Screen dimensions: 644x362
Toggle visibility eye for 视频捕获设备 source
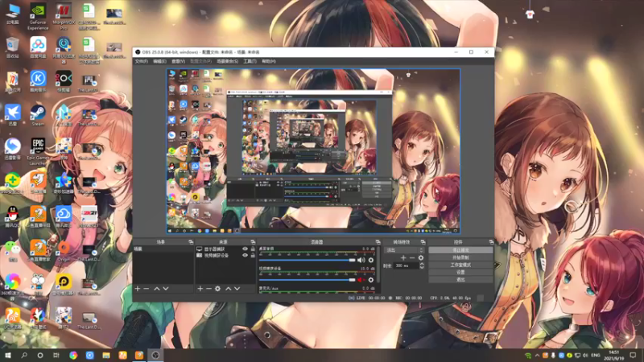(246, 255)
